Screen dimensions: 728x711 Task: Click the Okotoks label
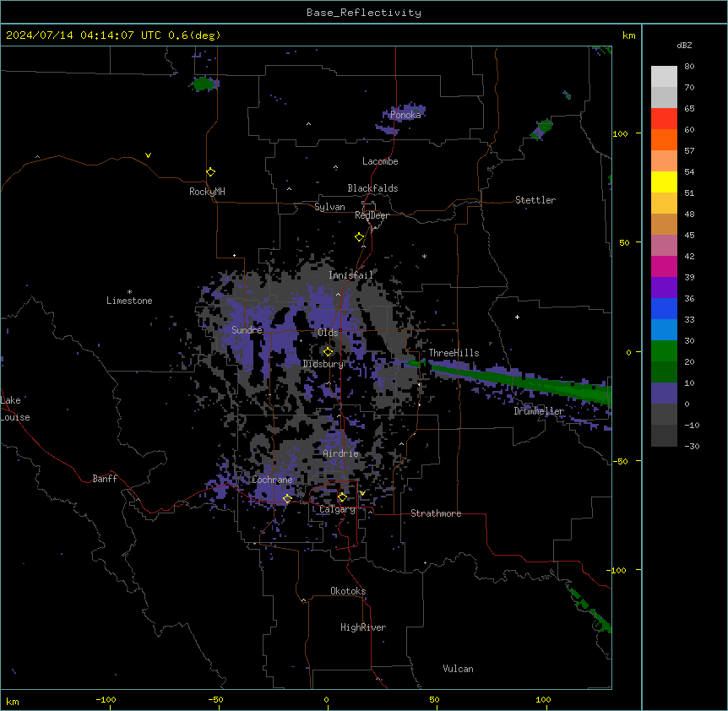point(348,591)
